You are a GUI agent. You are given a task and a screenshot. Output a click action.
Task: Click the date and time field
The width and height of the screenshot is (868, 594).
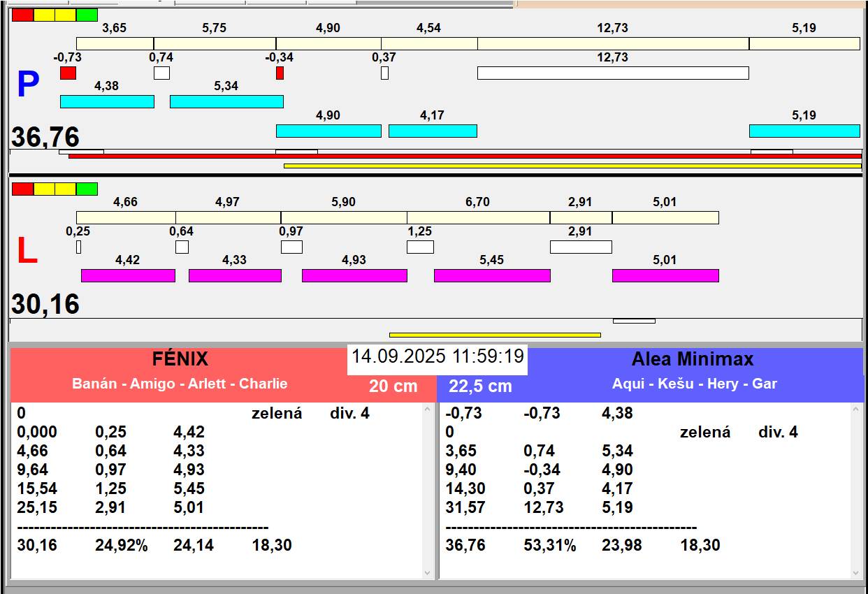pos(437,356)
